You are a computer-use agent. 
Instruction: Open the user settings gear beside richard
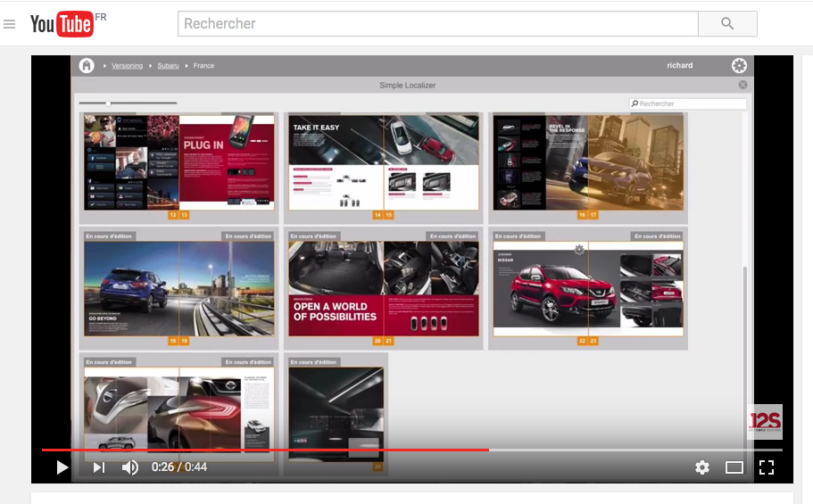(739, 65)
